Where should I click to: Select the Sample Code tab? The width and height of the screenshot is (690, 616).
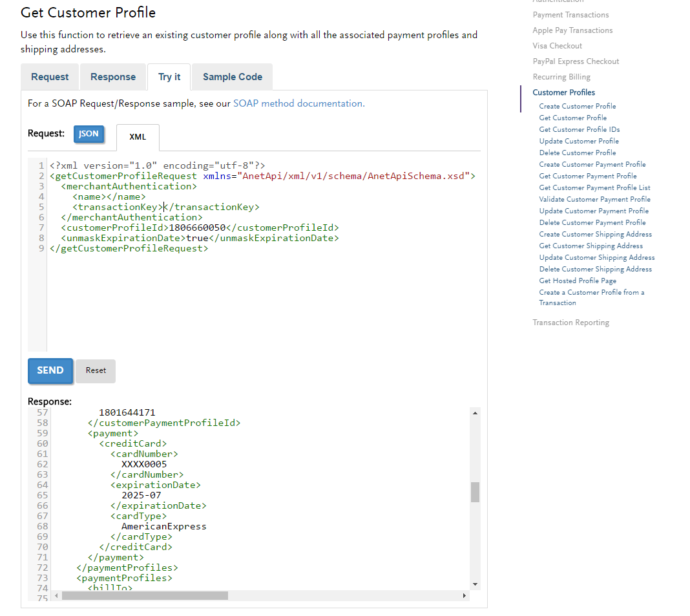point(232,77)
